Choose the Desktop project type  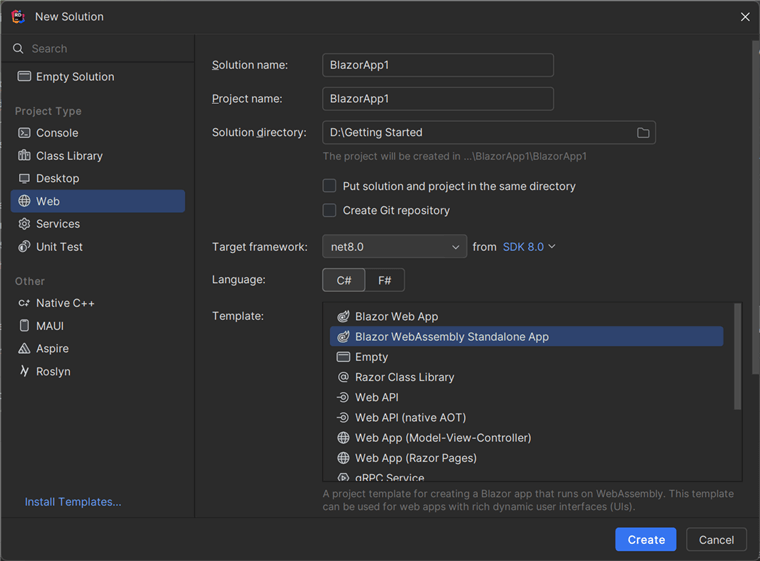point(97,178)
